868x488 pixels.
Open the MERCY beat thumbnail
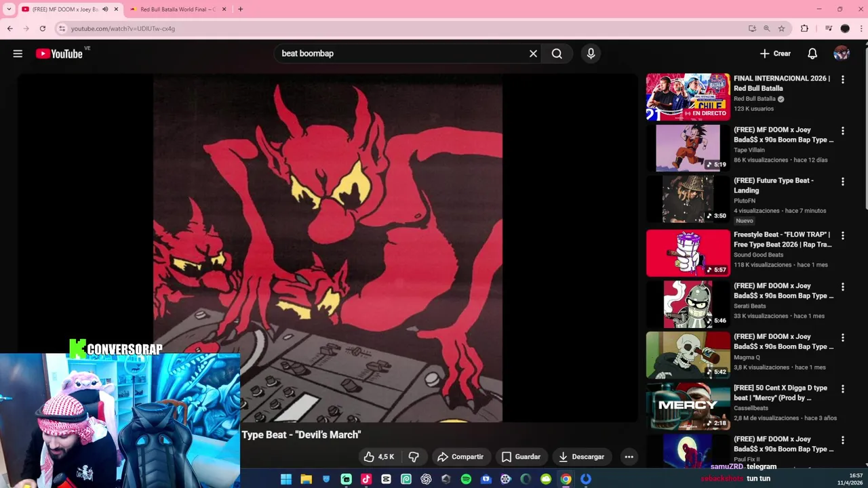688,407
